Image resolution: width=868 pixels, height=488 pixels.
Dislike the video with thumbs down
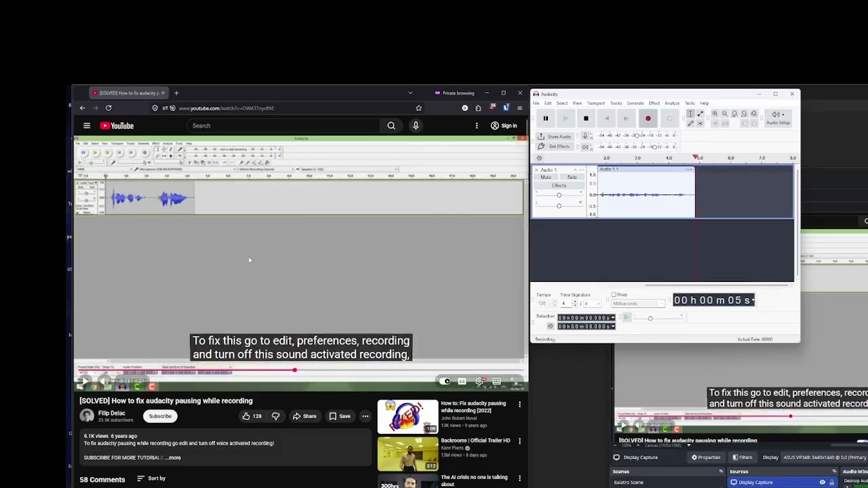[275, 416]
